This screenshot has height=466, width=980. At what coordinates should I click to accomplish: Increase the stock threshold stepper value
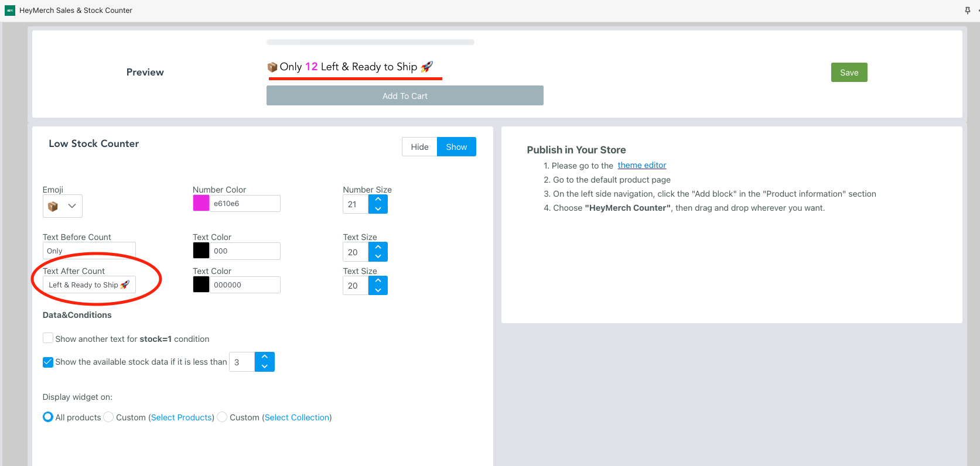[265, 357]
